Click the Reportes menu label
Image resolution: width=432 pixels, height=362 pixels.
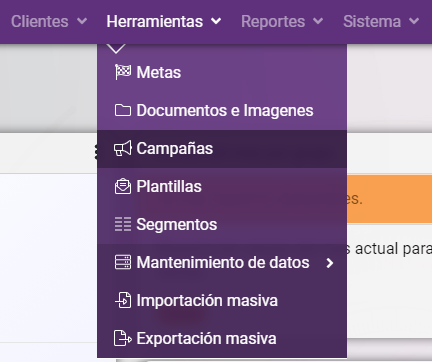(273, 22)
